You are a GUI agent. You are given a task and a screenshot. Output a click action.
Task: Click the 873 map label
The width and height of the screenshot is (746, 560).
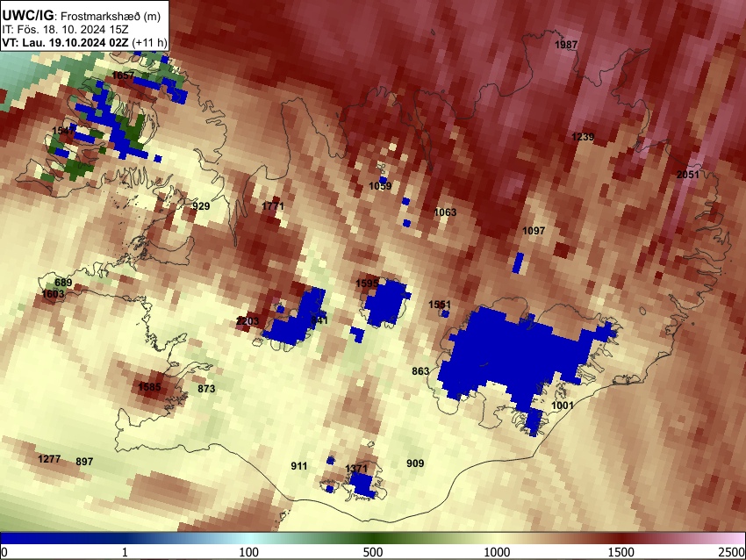pos(206,389)
